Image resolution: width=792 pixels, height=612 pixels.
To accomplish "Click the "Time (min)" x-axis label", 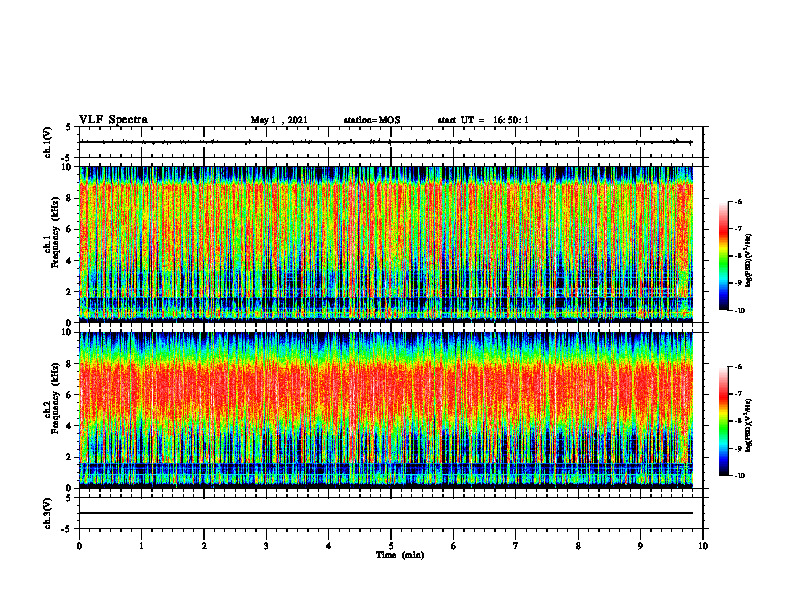I will (x=400, y=555).
